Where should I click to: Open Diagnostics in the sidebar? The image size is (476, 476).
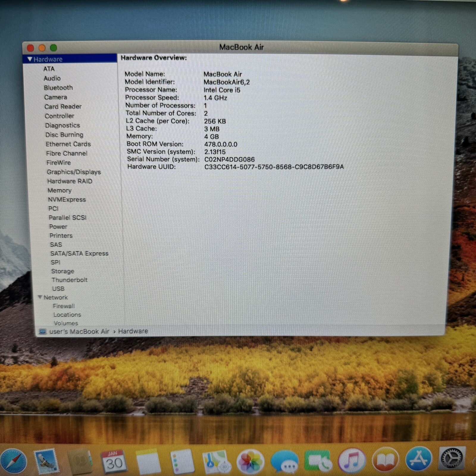[62, 125]
